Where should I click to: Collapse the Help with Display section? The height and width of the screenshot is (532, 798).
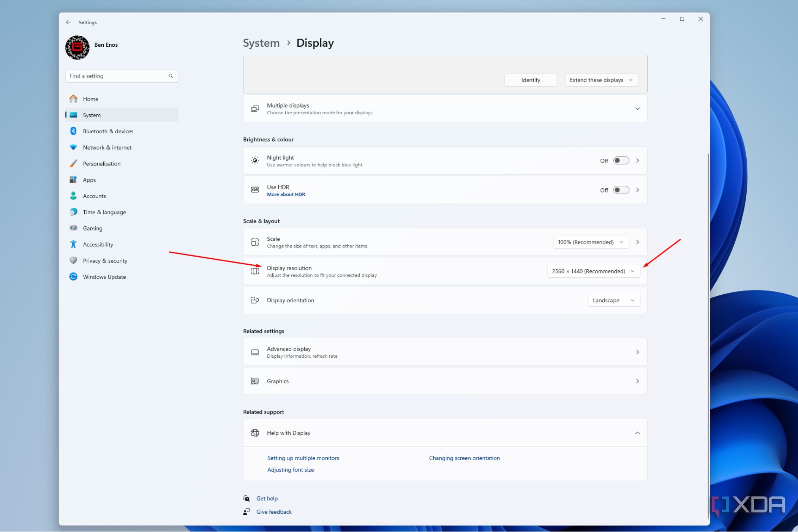pyautogui.click(x=637, y=433)
